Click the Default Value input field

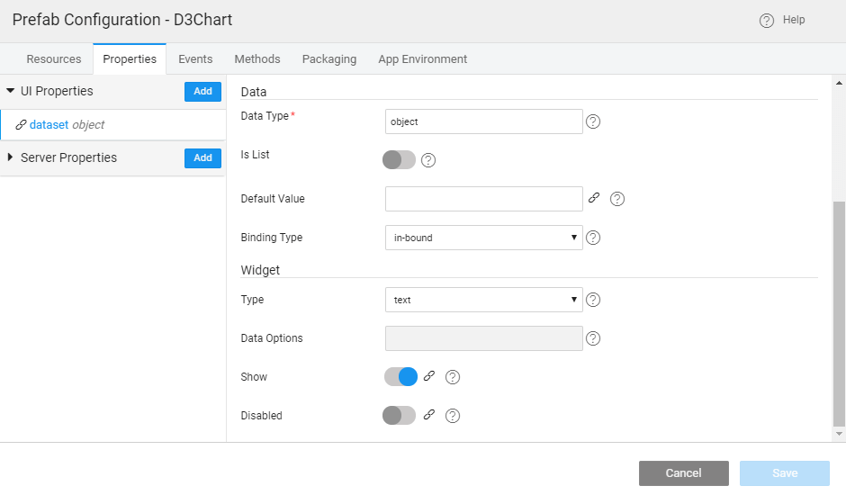[x=483, y=198]
